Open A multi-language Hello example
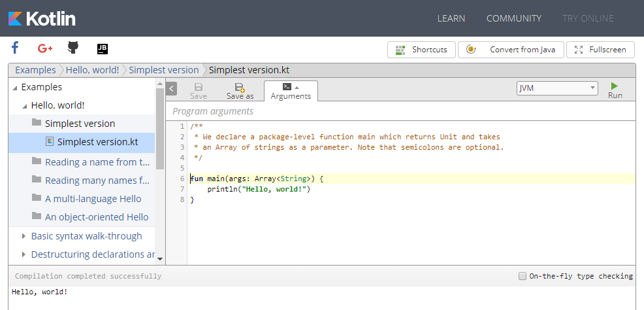644x310 pixels. coord(93,199)
